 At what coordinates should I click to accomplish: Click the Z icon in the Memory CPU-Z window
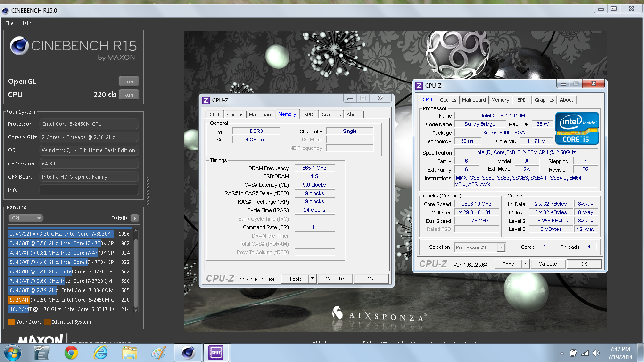pos(206,100)
